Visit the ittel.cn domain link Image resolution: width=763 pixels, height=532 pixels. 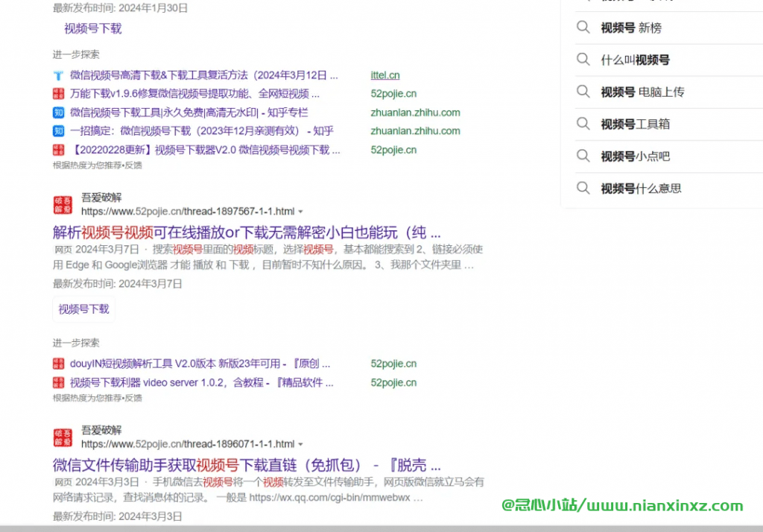pos(385,75)
